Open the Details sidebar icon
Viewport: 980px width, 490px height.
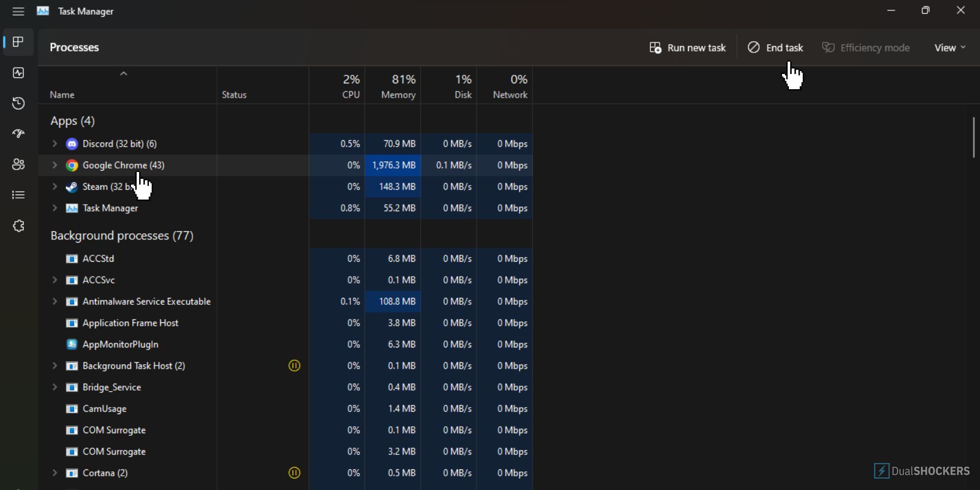pos(18,195)
